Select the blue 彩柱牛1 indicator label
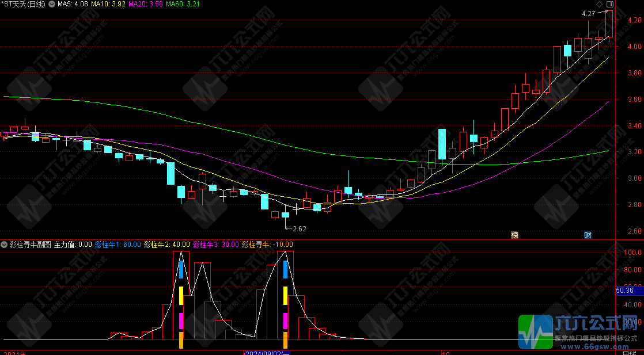The height and width of the screenshot is (355, 644). click(x=118, y=245)
